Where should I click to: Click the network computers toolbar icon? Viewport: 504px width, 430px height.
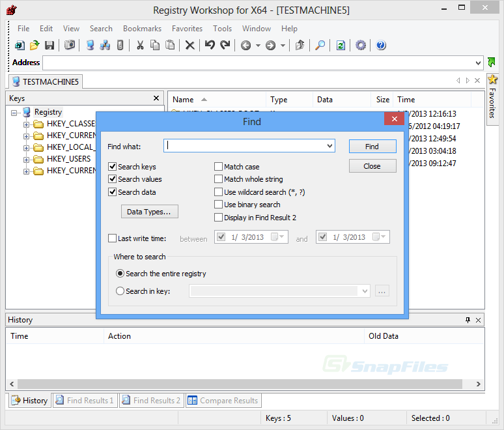point(105,45)
